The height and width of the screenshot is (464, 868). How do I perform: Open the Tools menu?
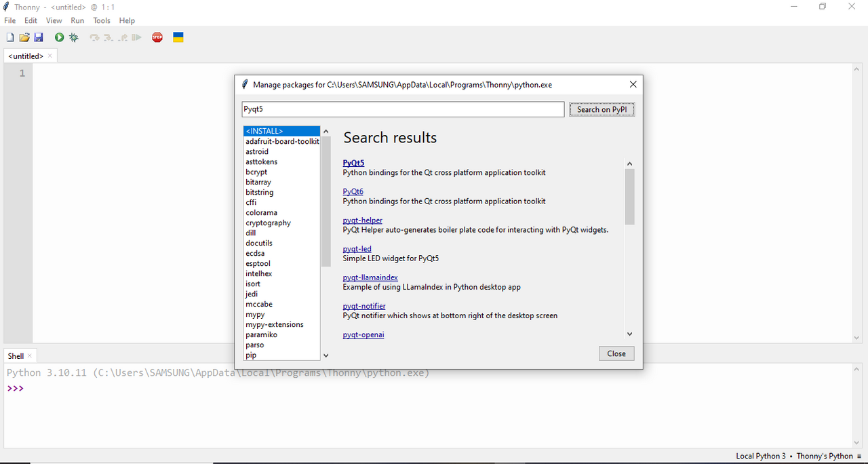click(102, 20)
